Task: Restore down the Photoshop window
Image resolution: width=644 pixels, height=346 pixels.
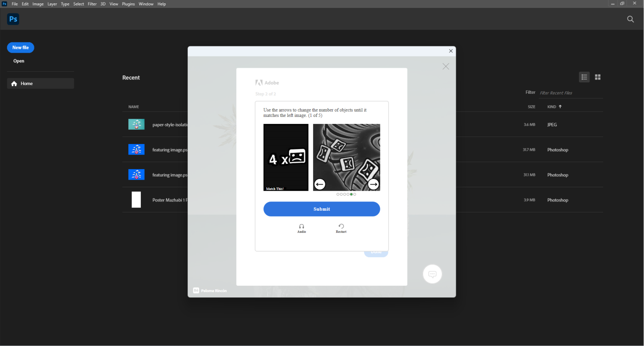Action: pos(623,4)
